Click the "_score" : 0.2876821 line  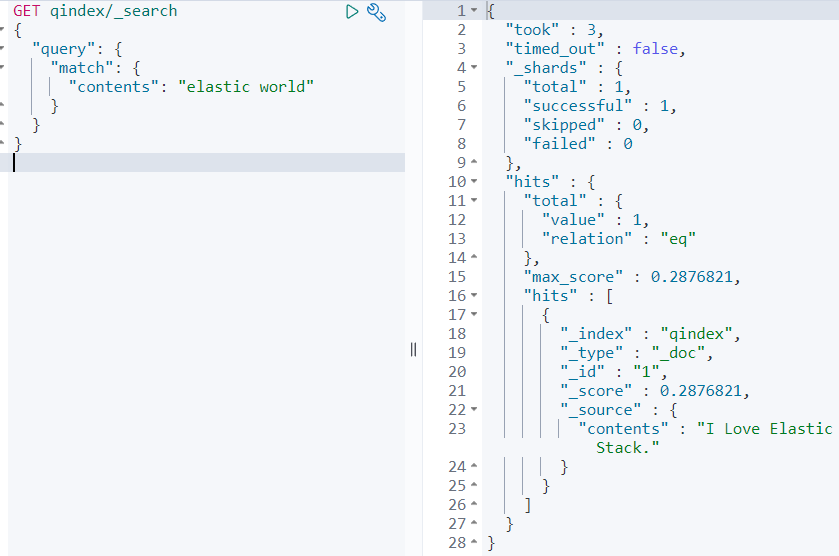[x=654, y=391]
